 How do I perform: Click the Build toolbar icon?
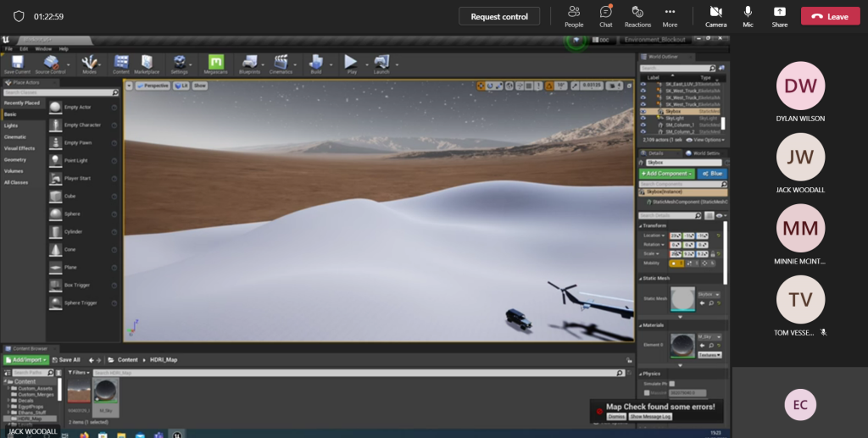tap(316, 64)
